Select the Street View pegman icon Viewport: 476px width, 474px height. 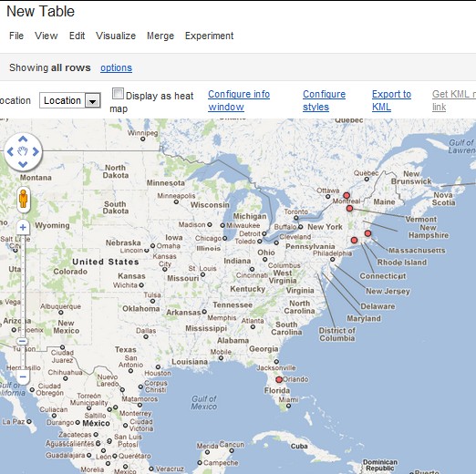pos(23,200)
